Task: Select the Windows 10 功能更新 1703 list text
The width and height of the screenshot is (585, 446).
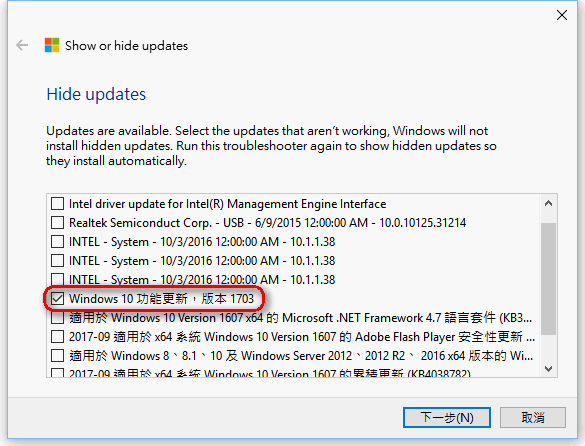Action: coord(162,299)
